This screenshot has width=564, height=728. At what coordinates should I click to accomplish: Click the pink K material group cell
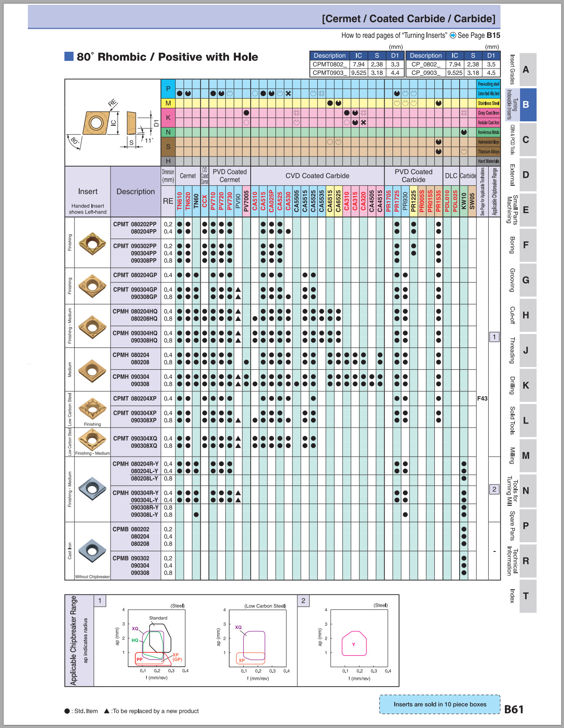(x=168, y=117)
